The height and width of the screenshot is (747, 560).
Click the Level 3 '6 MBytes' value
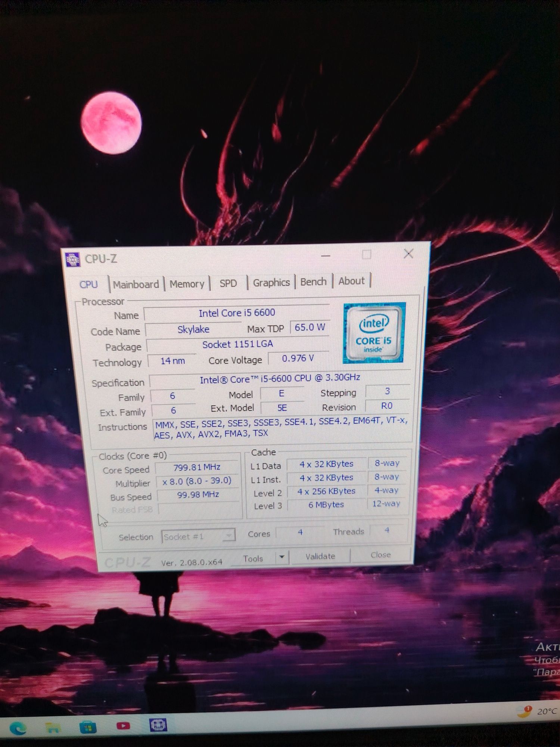pos(326,505)
